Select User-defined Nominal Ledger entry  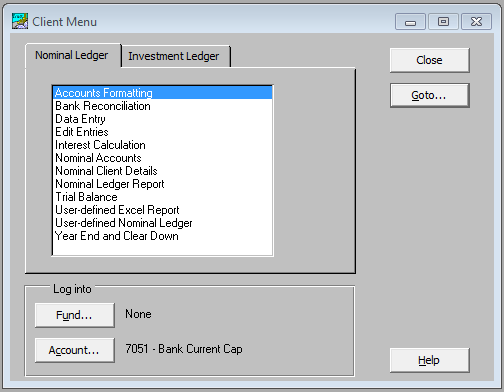click(162, 223)
